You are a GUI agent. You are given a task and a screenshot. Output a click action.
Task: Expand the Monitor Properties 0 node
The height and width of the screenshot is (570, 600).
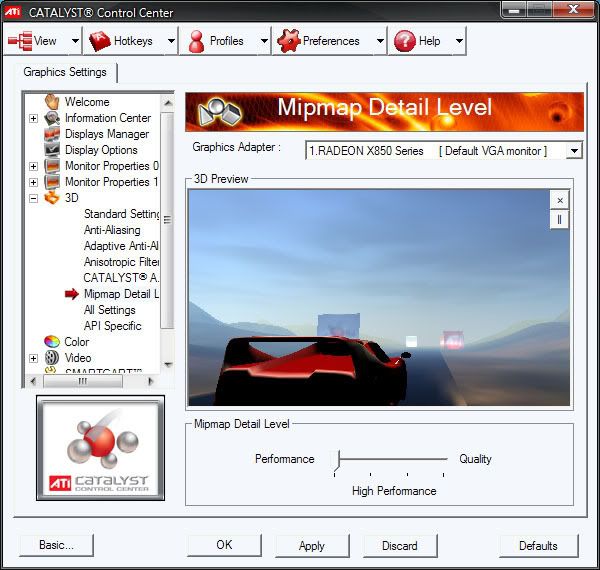33,166
